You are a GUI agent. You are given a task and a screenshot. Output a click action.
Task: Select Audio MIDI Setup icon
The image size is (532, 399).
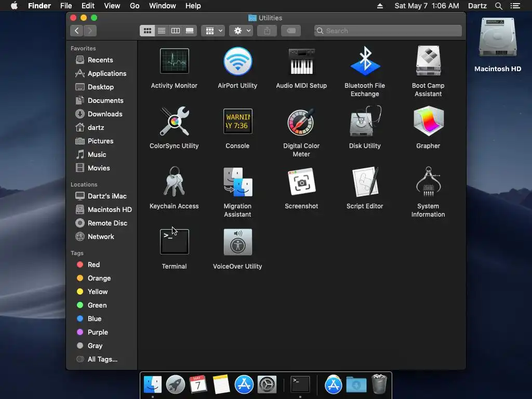pos(301,61)
